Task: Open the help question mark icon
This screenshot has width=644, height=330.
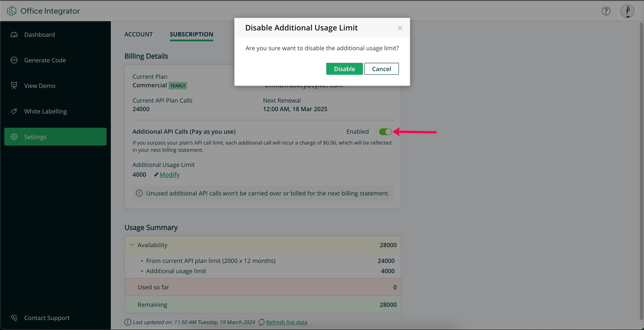Action: point(606,11)
